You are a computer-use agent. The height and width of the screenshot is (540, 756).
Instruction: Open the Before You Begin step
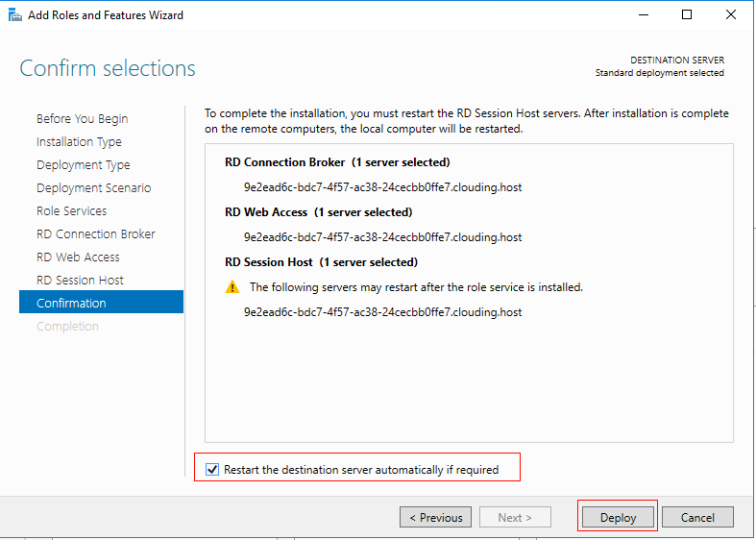point(82,118)
